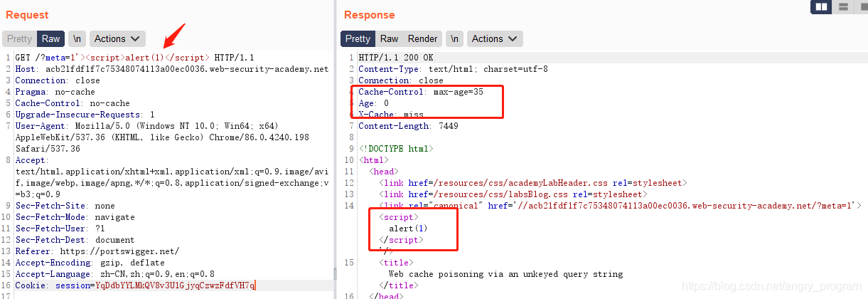The height and width of the screenshot is (299, 868).
Task: Switch to the top-bottom split layout icon
Action: click(x=843, y=7)
